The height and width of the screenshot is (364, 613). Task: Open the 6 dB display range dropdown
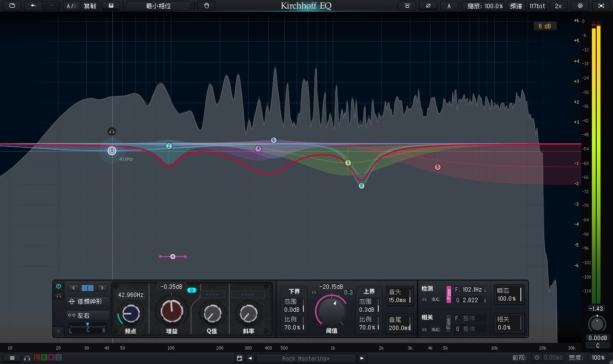(x=545, y=26)
